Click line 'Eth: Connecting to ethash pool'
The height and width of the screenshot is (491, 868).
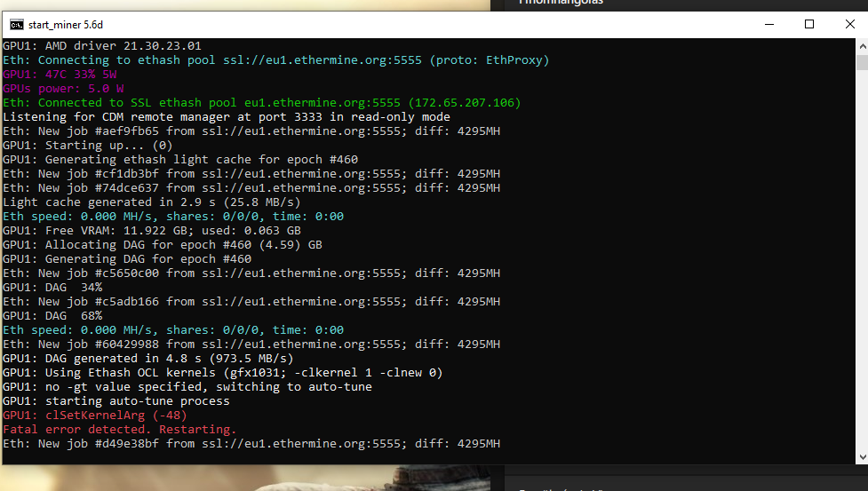[275, 60]
